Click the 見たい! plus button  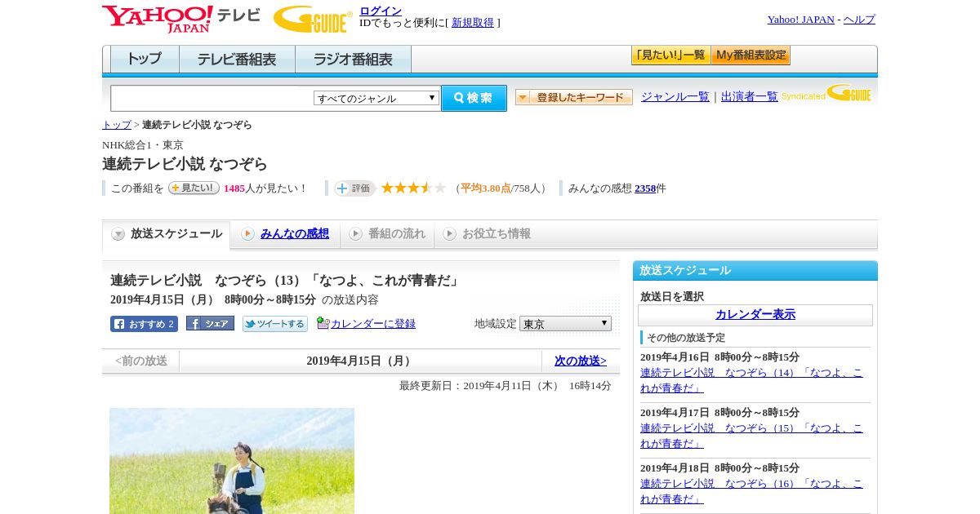point(194,188)
